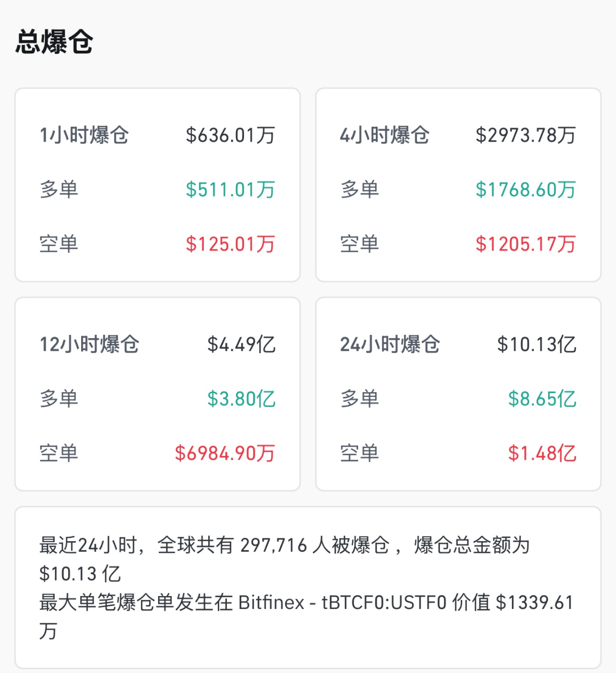This screenshot has height=673, width=616.
Task: Tap the 总爆仓 heading
Action: click(x=54, y=42)
